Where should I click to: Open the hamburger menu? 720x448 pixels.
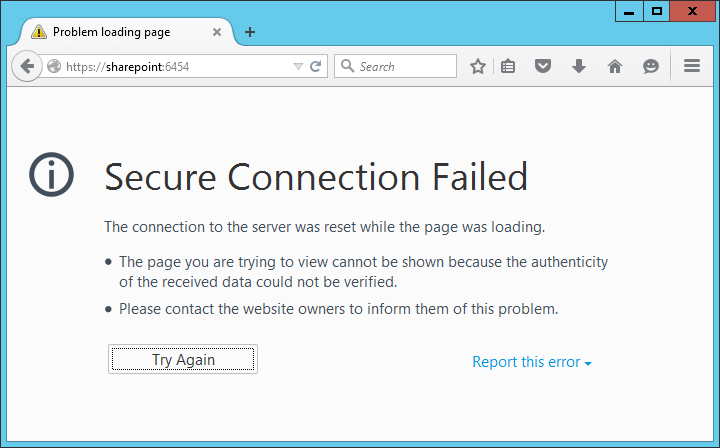(x=692, y=66)
